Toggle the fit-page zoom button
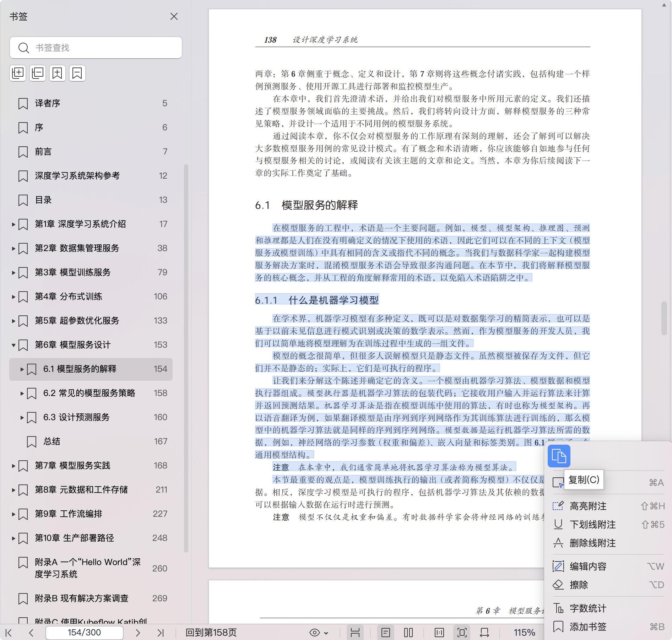Image resolution: width=672 pixels, height=640 pixels. coord(462,633)
